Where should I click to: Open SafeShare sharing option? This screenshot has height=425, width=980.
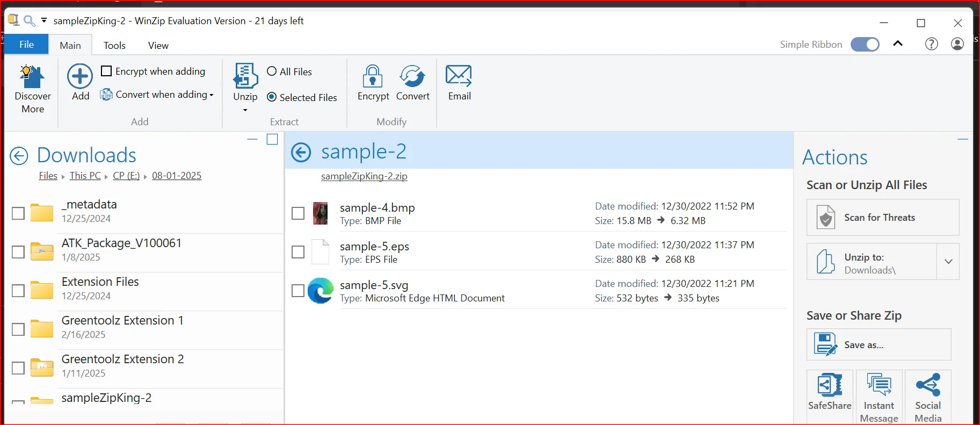click(830, 397)
